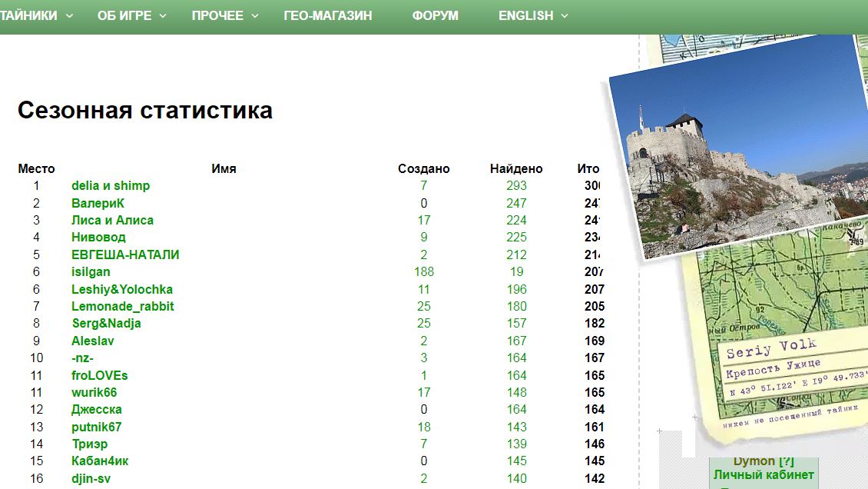
Task: Open isilgan's 188 created caches
Action: point(423,272)
